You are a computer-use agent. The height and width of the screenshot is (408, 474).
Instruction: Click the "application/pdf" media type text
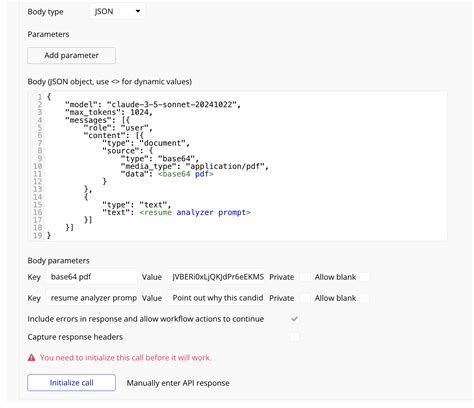pos(225,166)
